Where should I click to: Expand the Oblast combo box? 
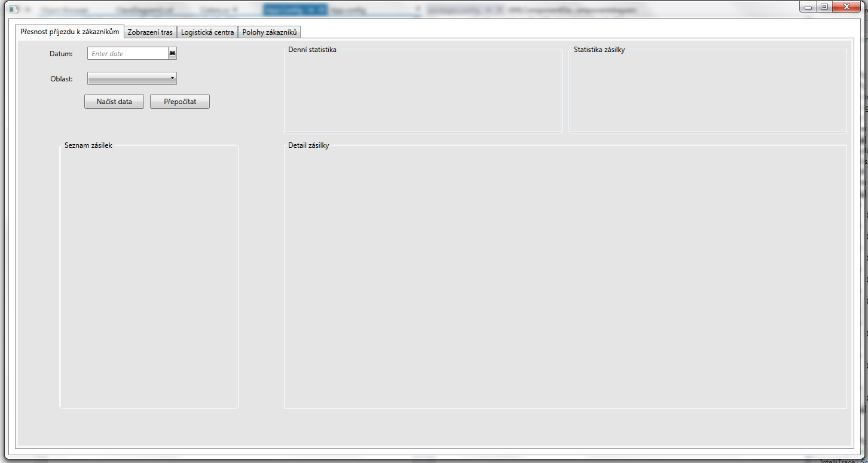coord(132,78)
